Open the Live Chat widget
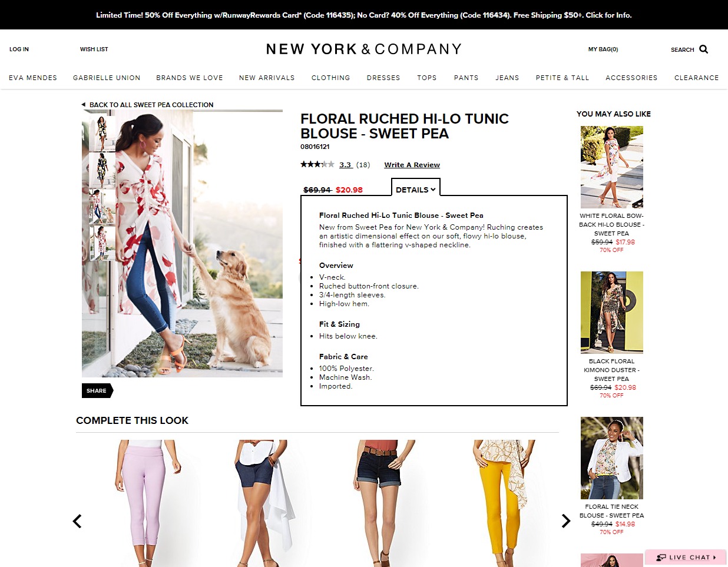 pyautogui.click(x=686, y=557)
